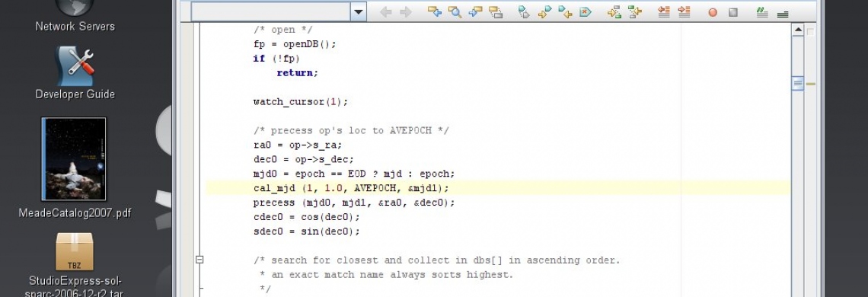Image resolution: width=868 pixels, height=297 pixels.
Task: Click the Forward navigation arrow in editor toolbar
Action: click(406, 12)
